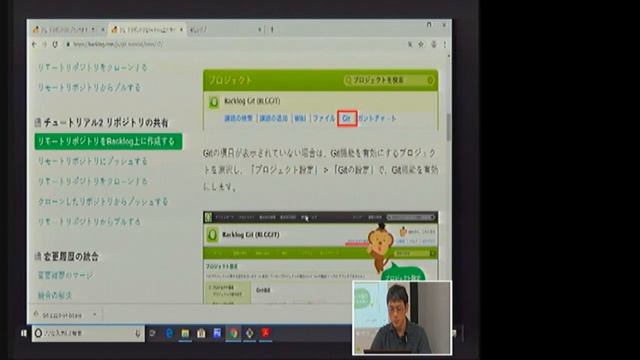The image size is (640, 360).
Task: Click the Git link in the project links
Action: pyautogui.click(x=347, y=118)
